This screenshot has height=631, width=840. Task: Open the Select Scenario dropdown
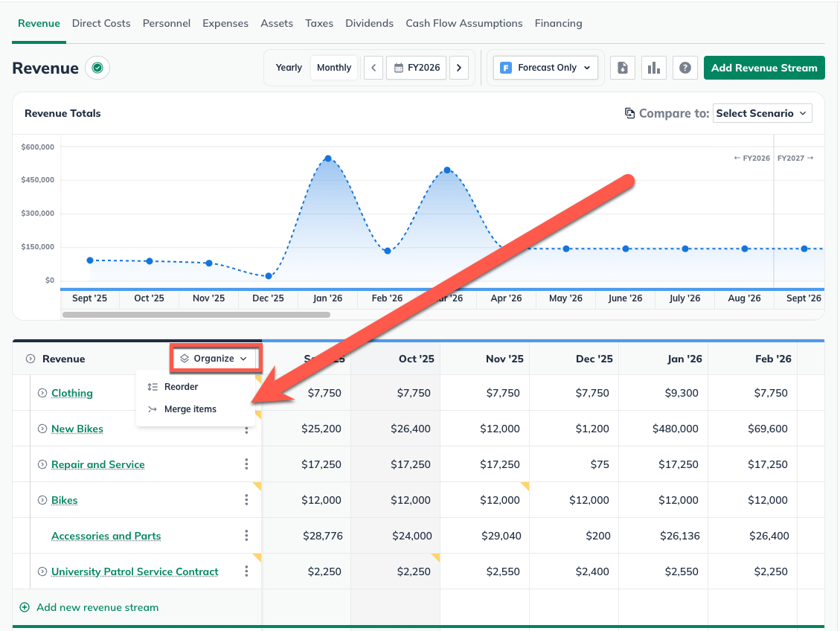(x=762, y=113)
